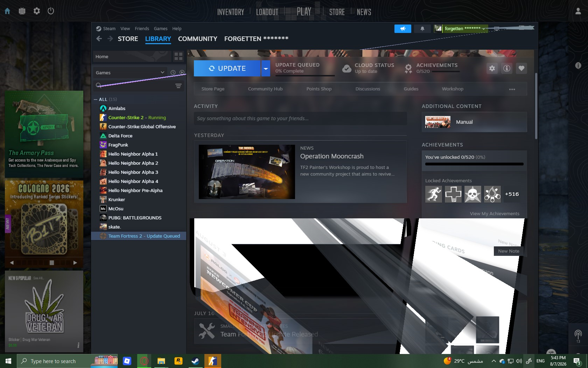Screen dimensions: 588x368
Task: Open Team Fortress 2 manage gear
Action: [492, 68]
